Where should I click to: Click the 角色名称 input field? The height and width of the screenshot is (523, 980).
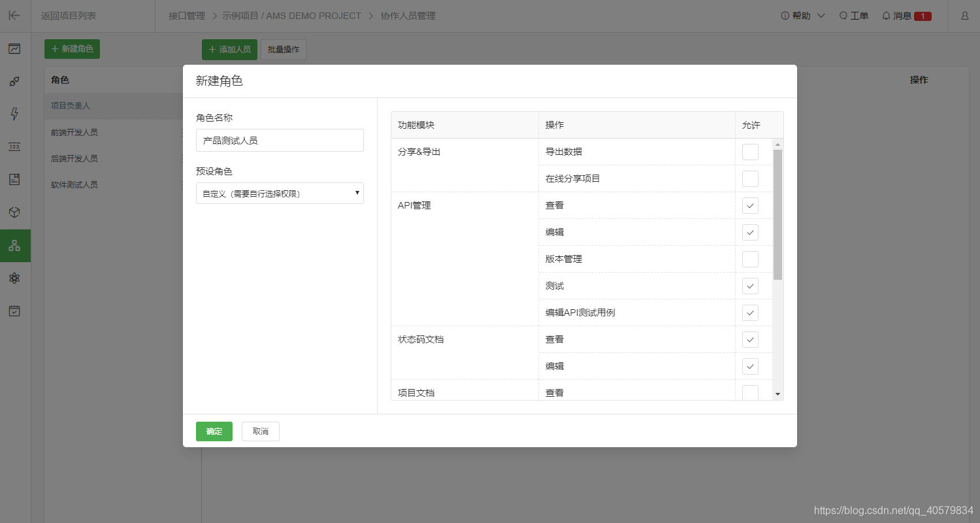[x=280, y=140]
